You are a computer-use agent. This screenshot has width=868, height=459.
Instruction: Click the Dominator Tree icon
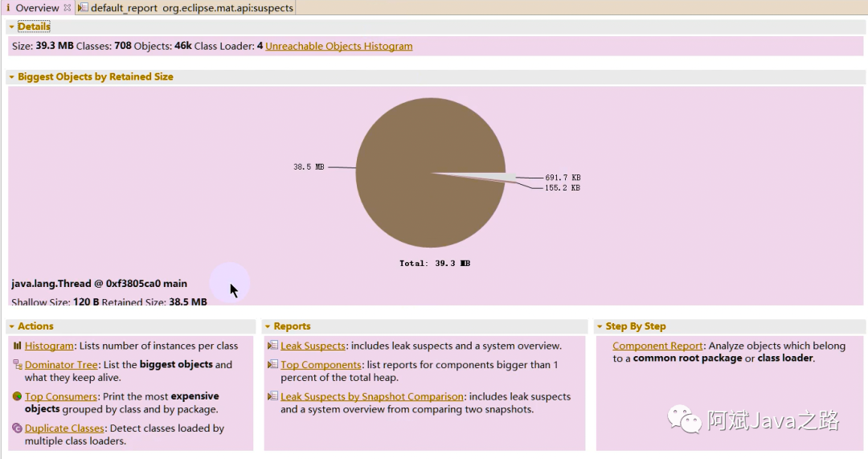[17, 364]
